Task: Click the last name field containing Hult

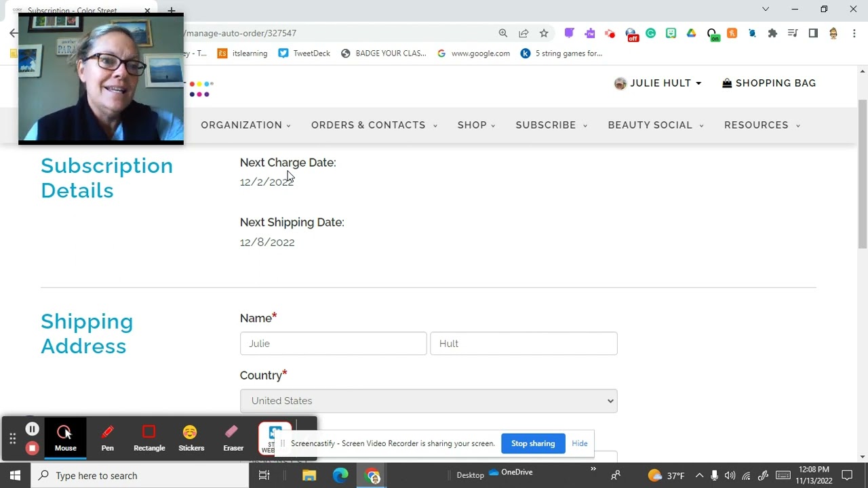Action: pos(524,344)
